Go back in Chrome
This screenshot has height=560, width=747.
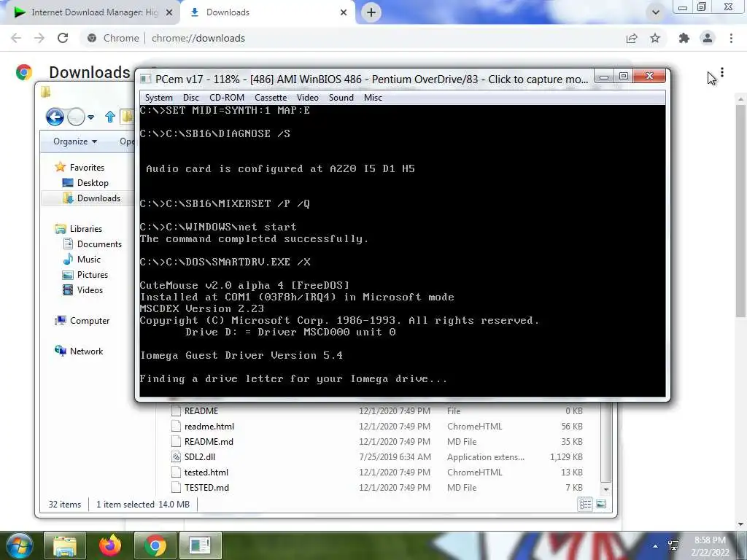pos(16,38)
